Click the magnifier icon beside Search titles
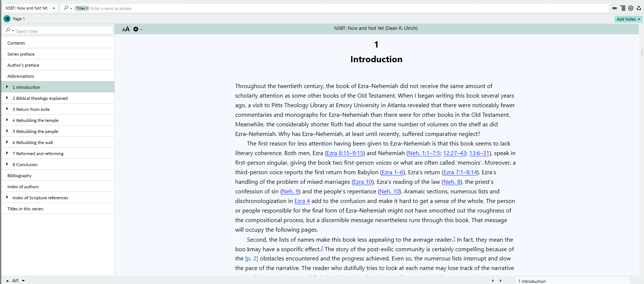This screenshot has height=284, width=644. (x=8, y=30)
